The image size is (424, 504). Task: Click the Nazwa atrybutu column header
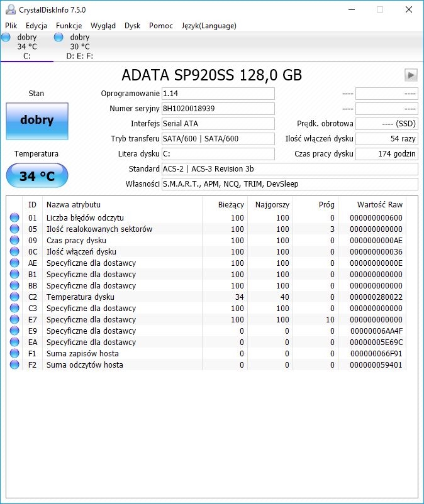pos(122,205)
